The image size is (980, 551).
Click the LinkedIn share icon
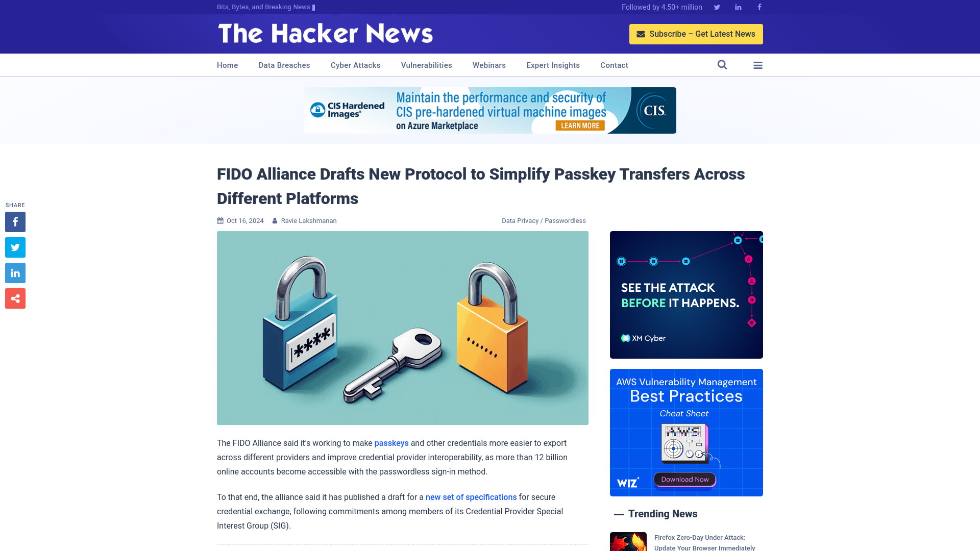click(x=15, y=272)
